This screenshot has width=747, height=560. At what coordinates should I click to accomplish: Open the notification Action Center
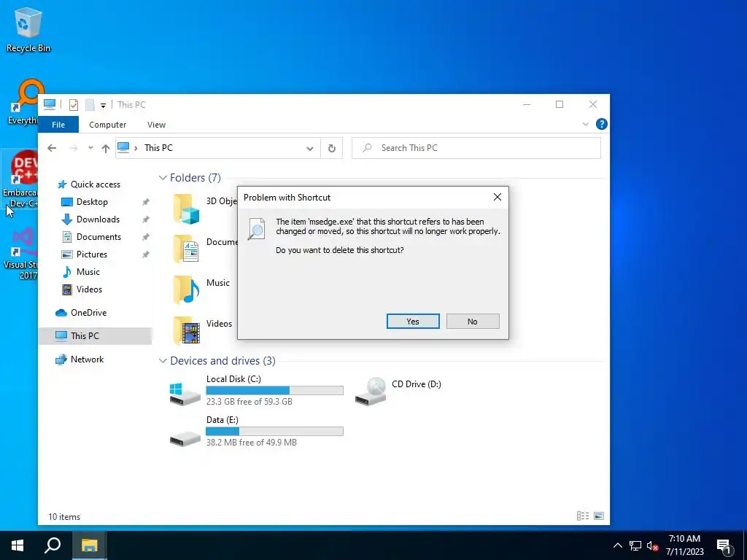[x=724, y=545]
